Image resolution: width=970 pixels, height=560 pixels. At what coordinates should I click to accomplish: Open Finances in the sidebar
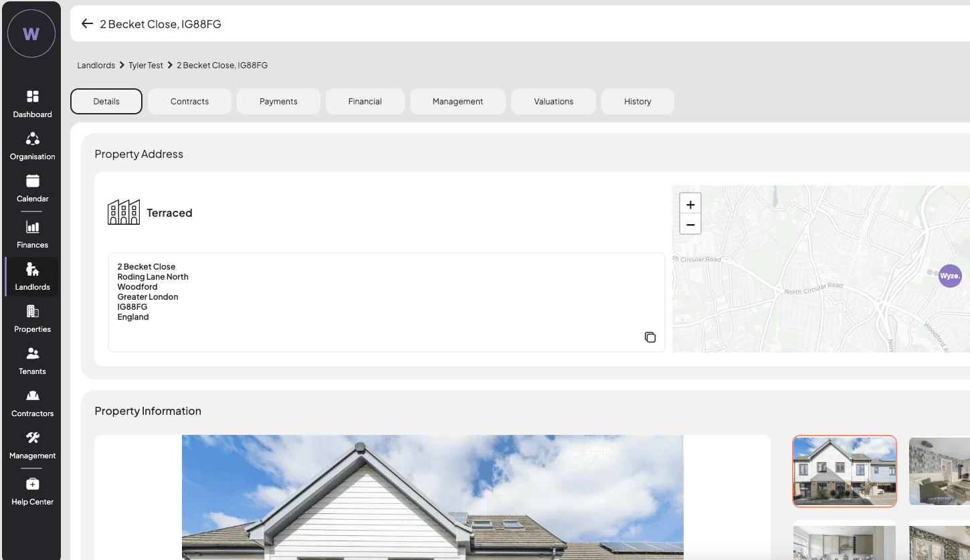click(32, 234)
